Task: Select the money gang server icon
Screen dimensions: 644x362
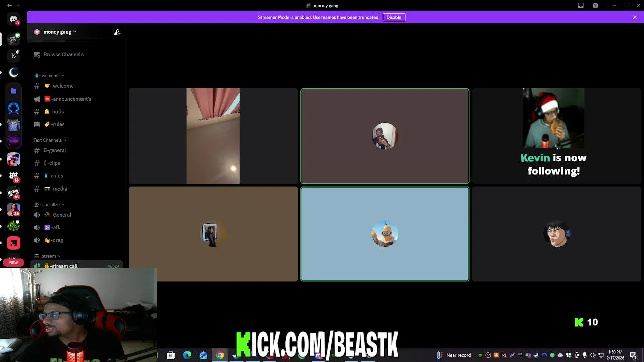Action: coord(14,38)
